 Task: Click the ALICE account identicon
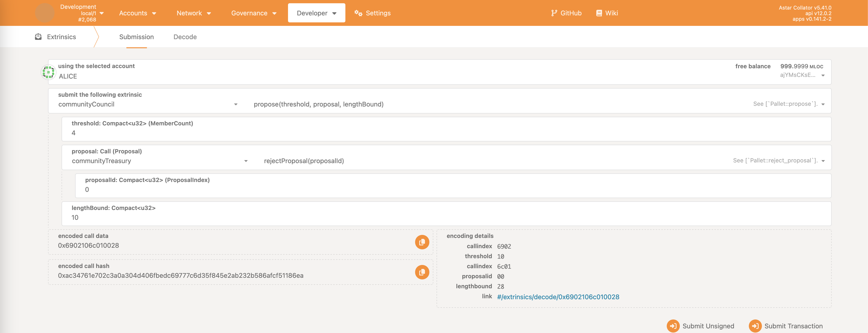tap(49, 72)
